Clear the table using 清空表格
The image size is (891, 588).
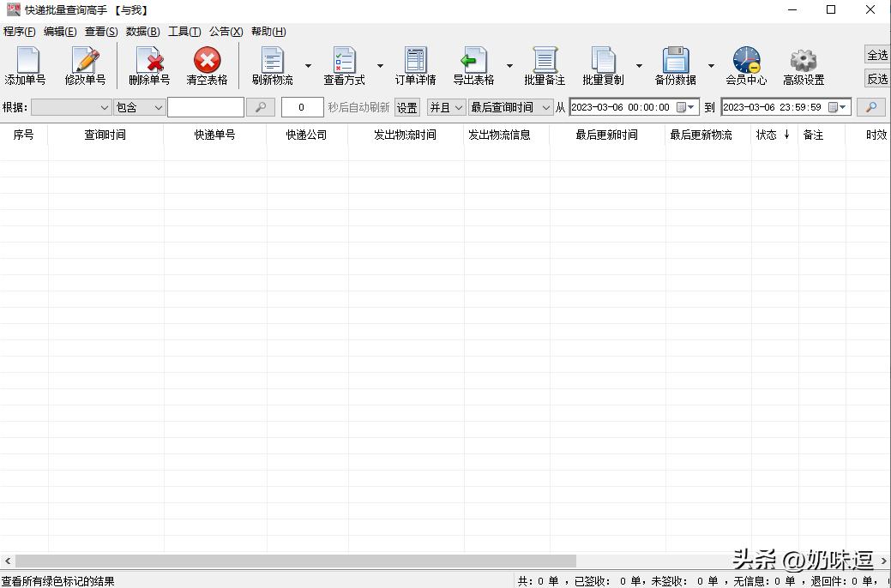[206, 65]
